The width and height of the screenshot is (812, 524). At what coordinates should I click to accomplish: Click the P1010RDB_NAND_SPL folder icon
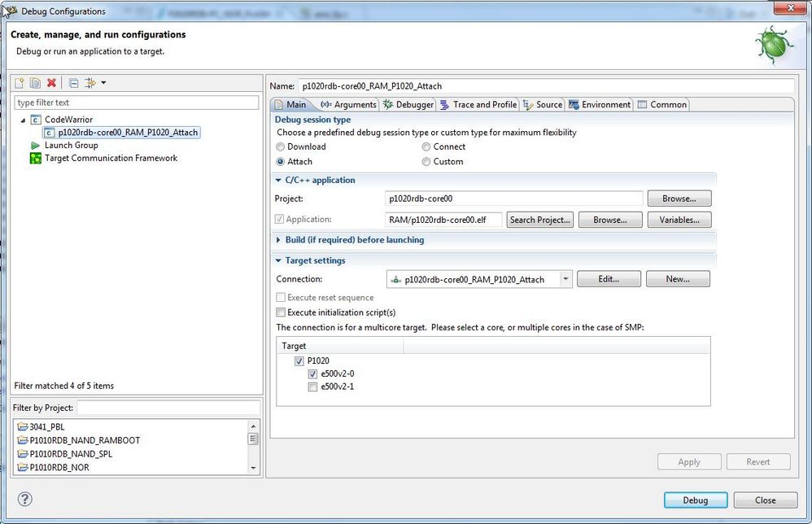pyautogui.click(x=22, y=453)
